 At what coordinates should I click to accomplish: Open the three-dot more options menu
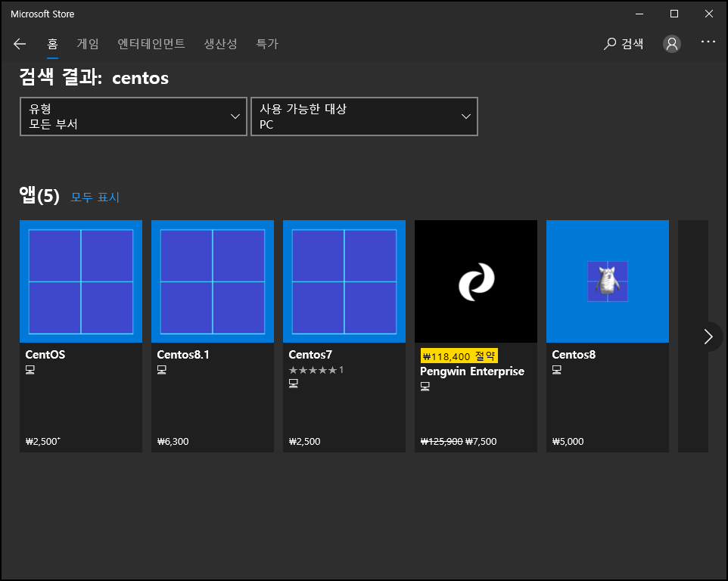(x=708, y=42)
